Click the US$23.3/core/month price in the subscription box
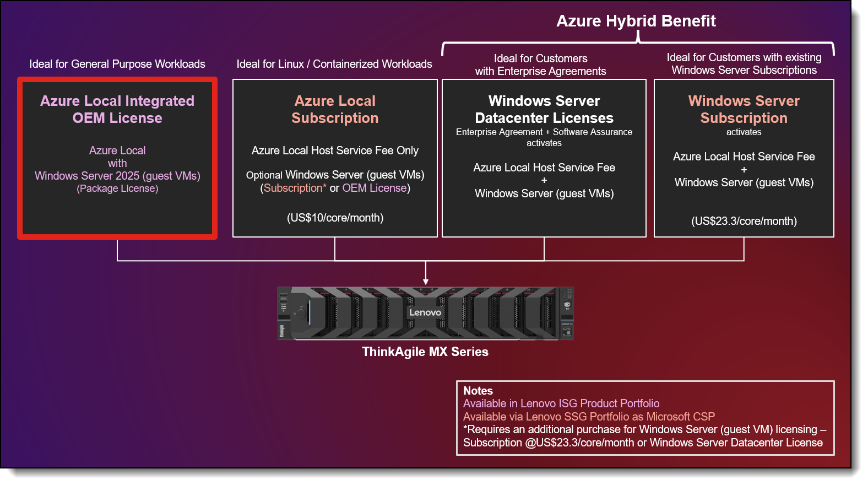The height and width of the screenshot is (485, 868). tap(744, 221)
